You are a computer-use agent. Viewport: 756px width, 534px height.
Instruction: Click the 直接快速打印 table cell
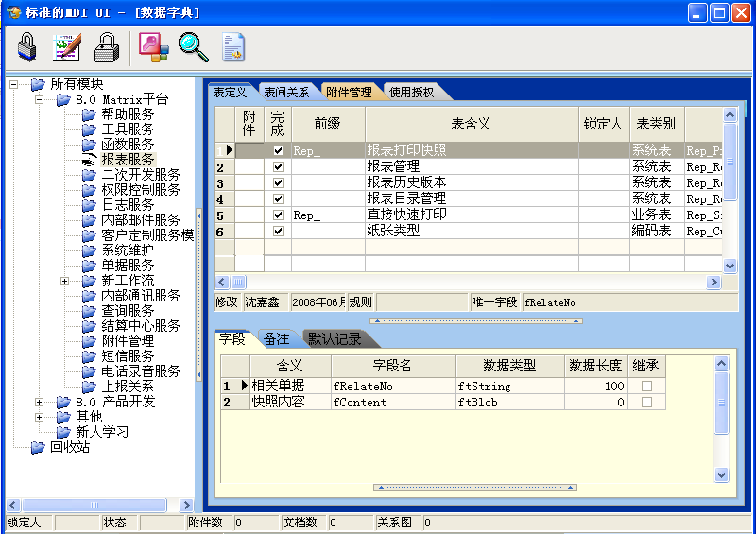406,215
